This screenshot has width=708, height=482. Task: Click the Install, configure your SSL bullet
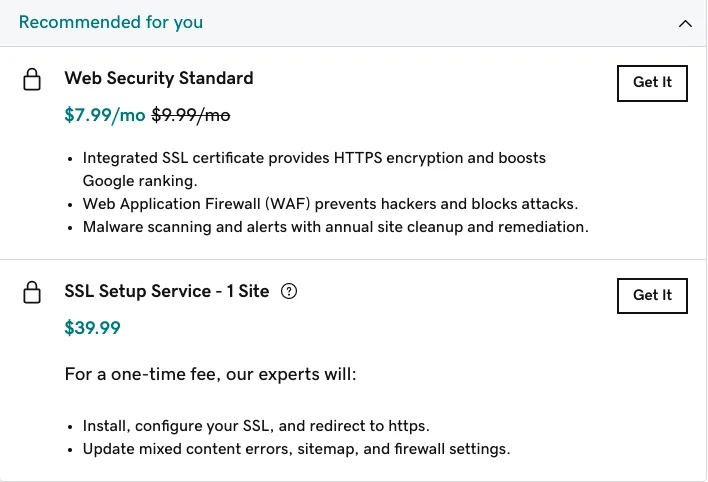pos(256,426)
